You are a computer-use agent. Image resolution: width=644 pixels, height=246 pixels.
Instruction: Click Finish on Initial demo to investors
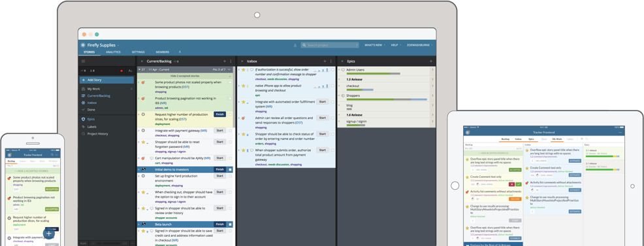click(219, 169)
